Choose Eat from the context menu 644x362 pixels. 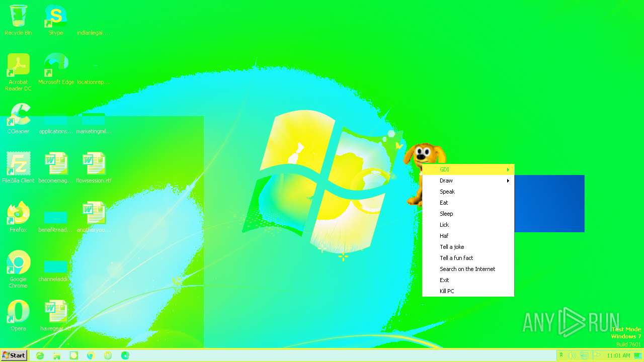point(468,203)
